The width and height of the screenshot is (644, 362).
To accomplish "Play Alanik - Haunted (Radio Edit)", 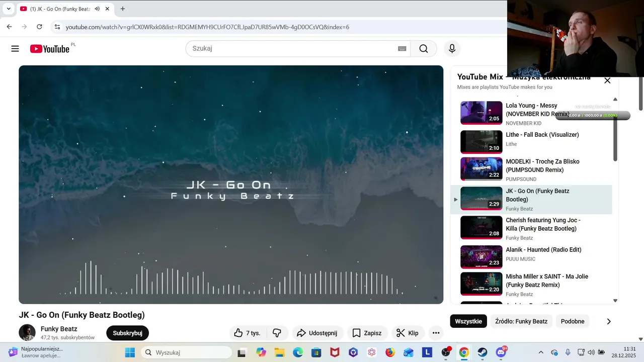I will point(543,249).
